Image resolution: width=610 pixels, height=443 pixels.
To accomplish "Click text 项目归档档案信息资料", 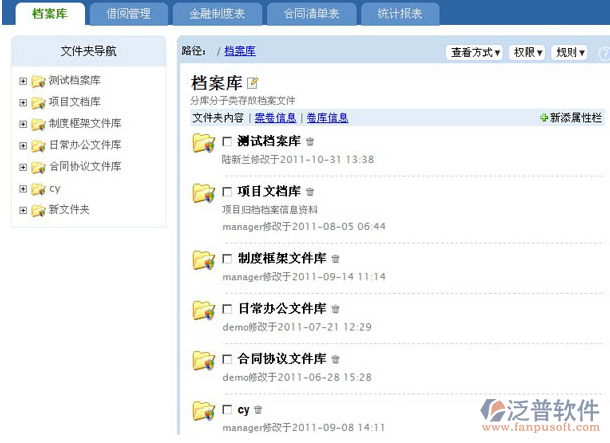I will [x=270, y=210].
